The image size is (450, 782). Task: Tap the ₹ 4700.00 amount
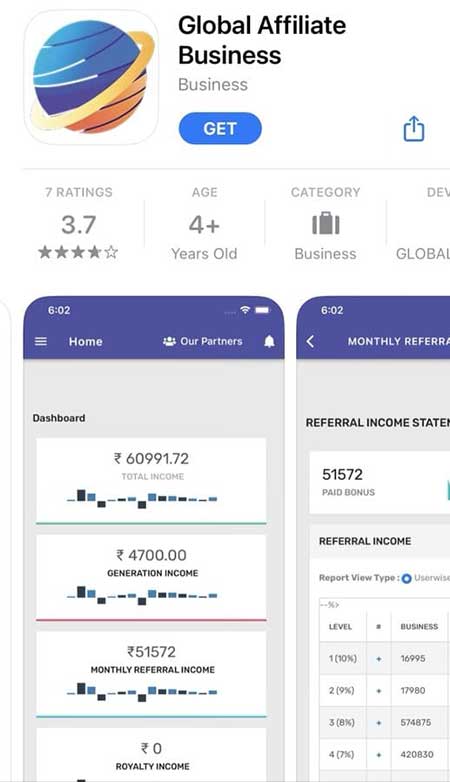(151, 555)
